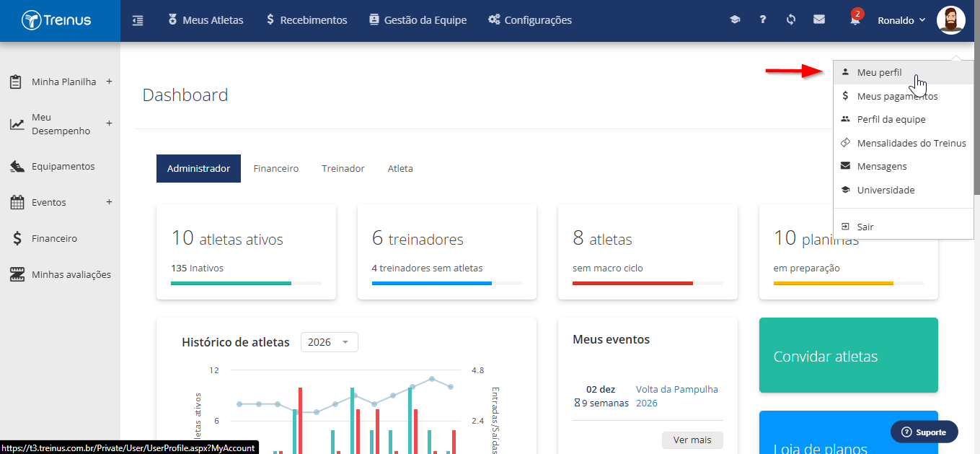Collapse the sidebar menu toggle icon

click(138, 20)
